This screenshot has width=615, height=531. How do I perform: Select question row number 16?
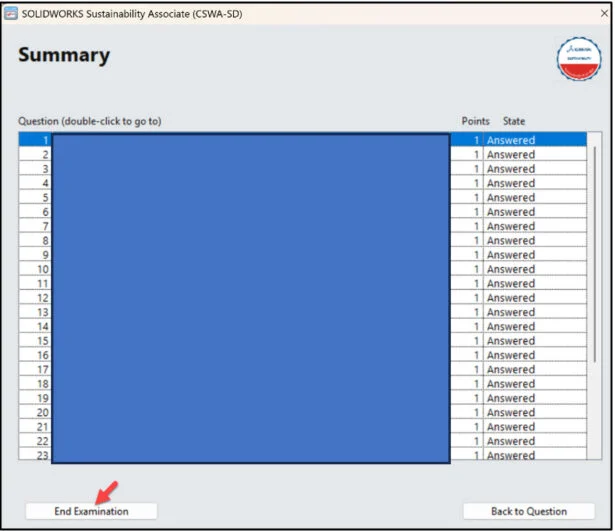302,355
